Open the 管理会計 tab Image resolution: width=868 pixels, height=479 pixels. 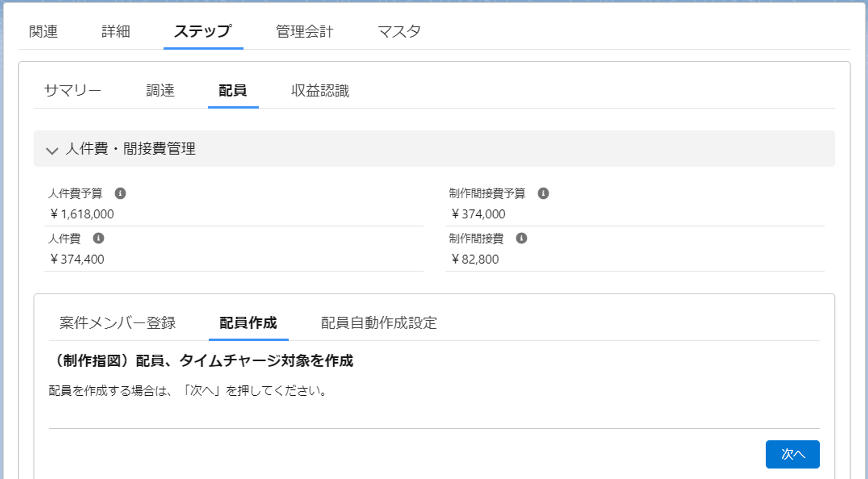click(305, 31)
